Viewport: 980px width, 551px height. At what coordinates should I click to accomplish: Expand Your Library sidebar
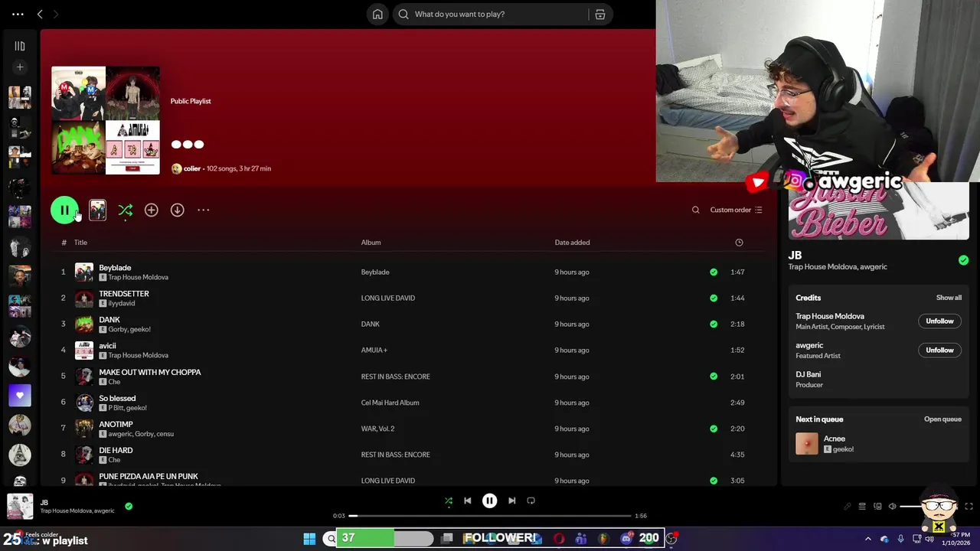tap(20, 46)
